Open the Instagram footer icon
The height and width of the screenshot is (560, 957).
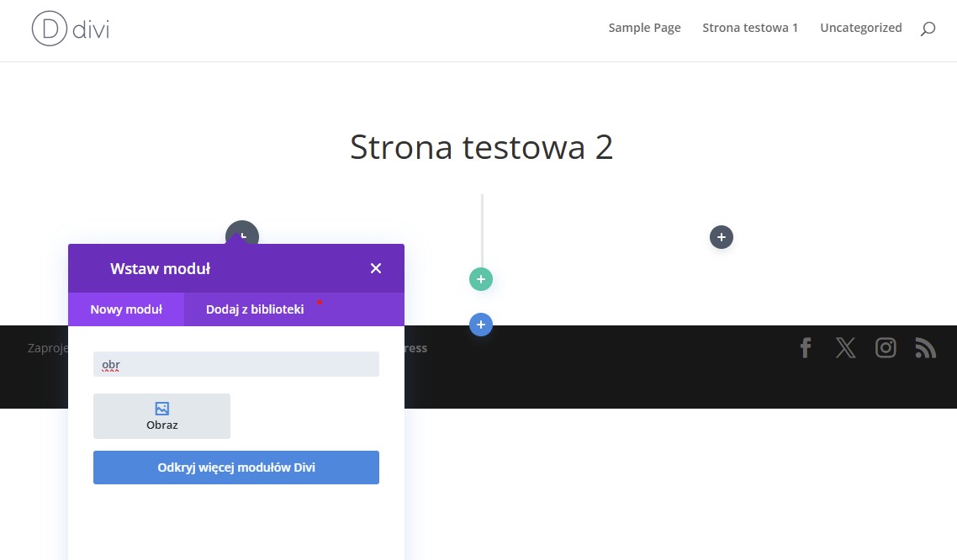click(x=886, y=348)
